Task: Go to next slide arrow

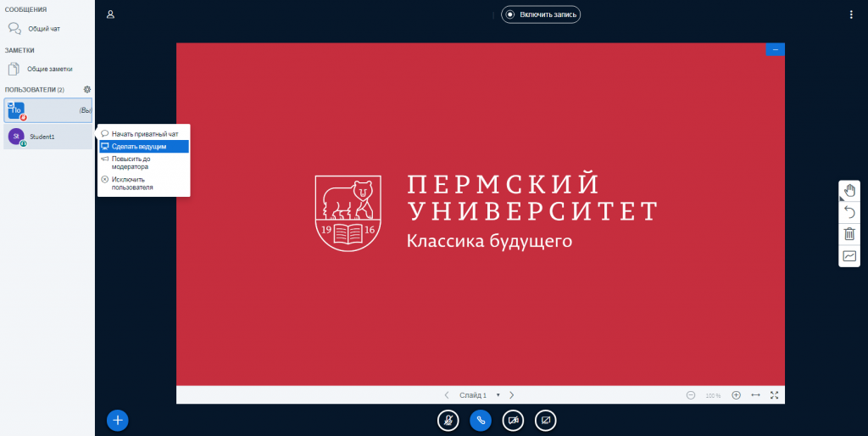Action: [x=511, y=395]
